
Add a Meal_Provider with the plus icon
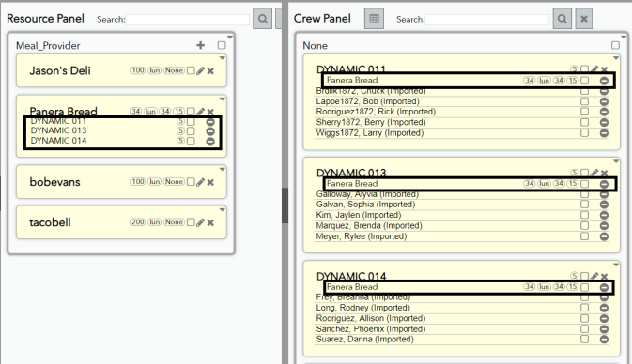tap(200, 45)
